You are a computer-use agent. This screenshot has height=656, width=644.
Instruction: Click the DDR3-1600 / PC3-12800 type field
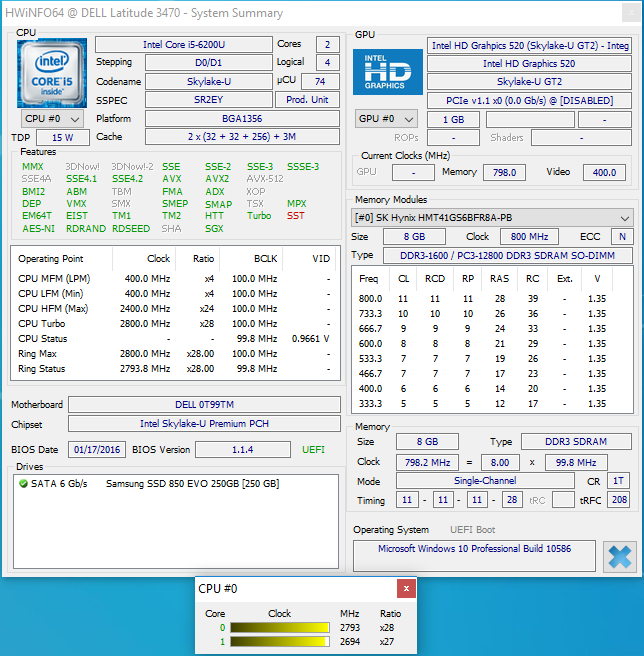point(507,256)
